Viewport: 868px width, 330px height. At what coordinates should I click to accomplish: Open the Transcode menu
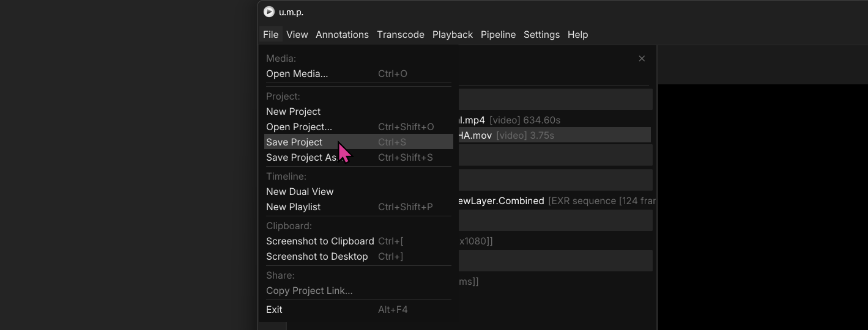tap(400, 35)
